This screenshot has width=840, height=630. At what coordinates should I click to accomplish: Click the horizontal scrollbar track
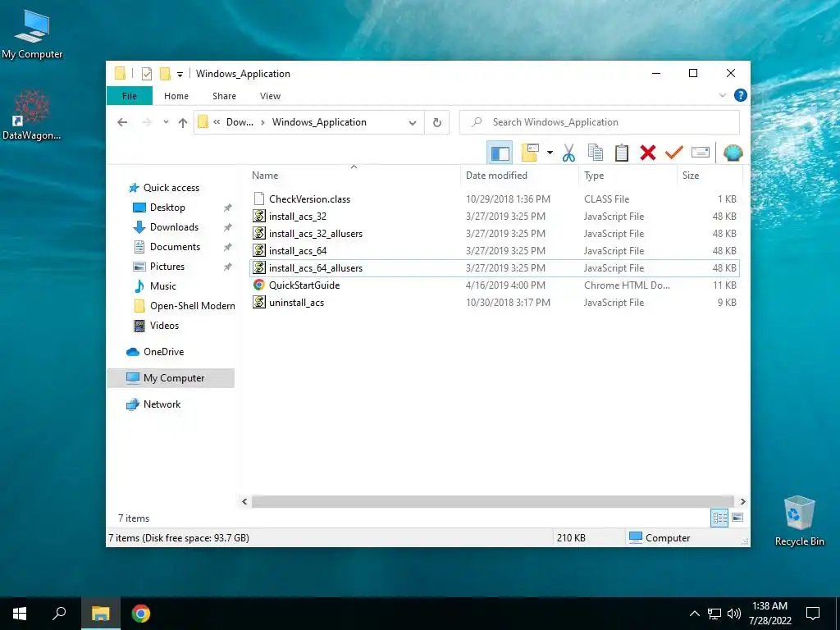493,501
